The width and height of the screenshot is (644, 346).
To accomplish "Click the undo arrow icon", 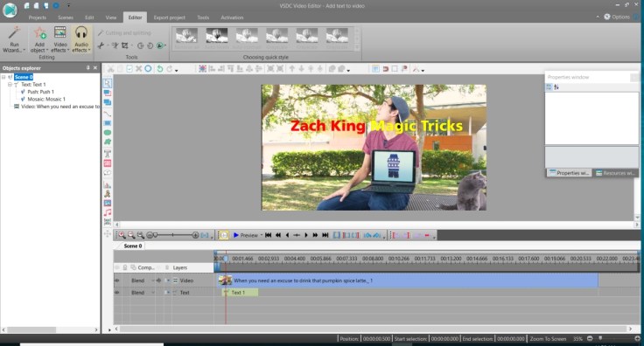I will coord(160,69).
